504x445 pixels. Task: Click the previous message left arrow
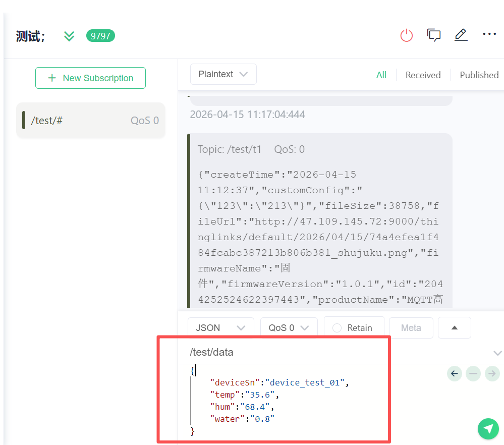tap(454, 373)
